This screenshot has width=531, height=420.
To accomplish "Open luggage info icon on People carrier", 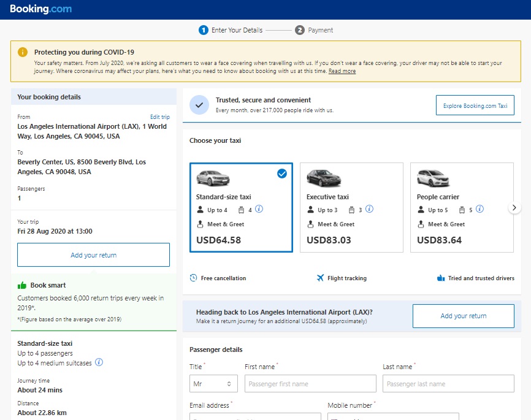I will [480, 209].
